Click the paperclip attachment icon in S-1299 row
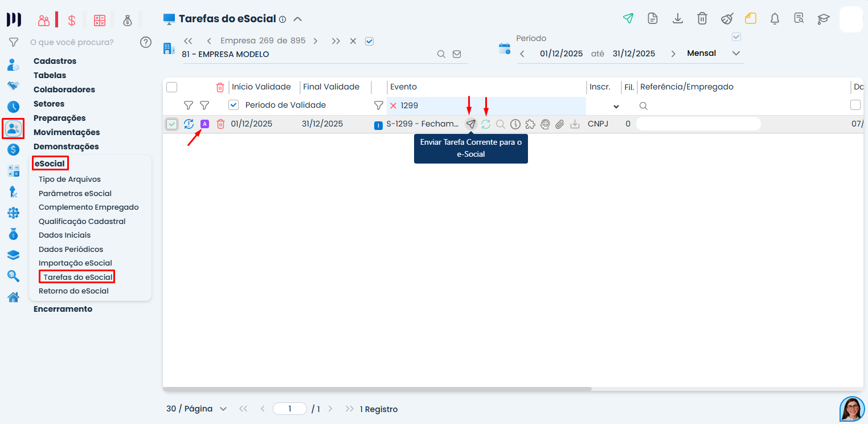 [x=560, y=124]
